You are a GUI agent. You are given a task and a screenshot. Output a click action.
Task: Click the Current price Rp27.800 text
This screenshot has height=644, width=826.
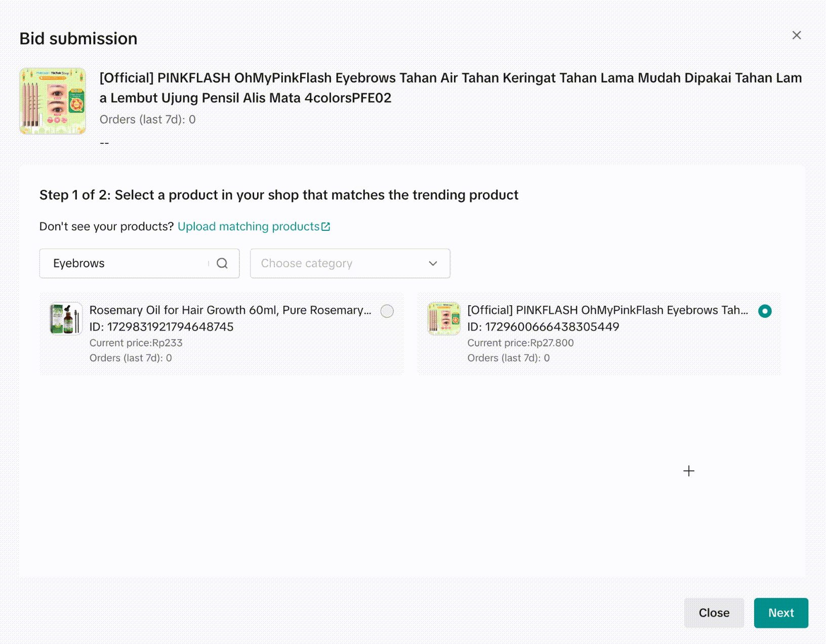(520, 343)
